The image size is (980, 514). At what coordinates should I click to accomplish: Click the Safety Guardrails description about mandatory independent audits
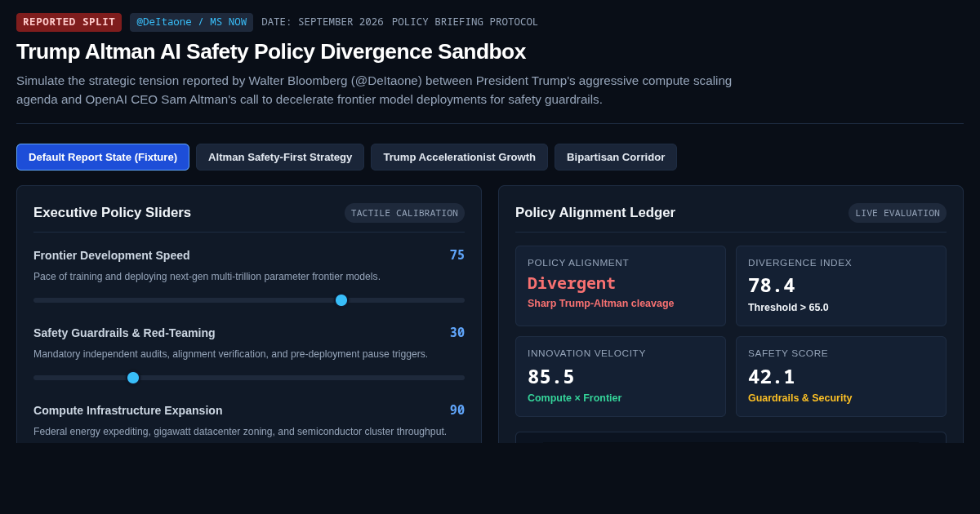coord(230,354)
